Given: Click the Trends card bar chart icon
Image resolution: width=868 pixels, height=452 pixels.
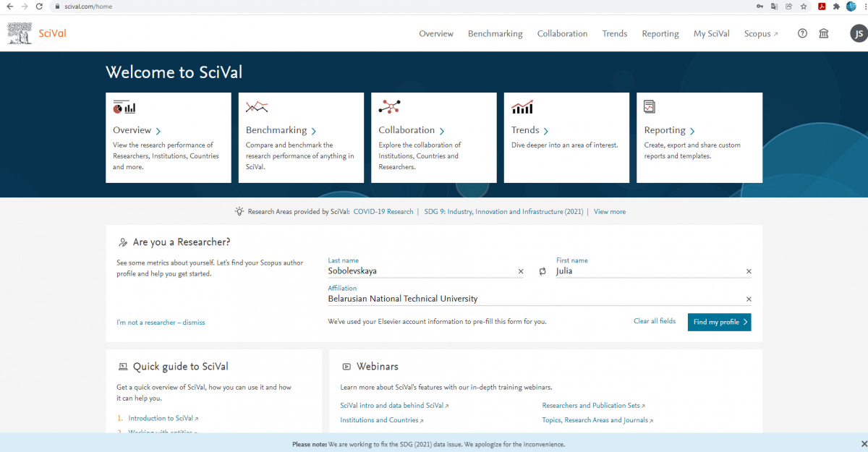Looking at the screenshot, I should tap(522, 107).
